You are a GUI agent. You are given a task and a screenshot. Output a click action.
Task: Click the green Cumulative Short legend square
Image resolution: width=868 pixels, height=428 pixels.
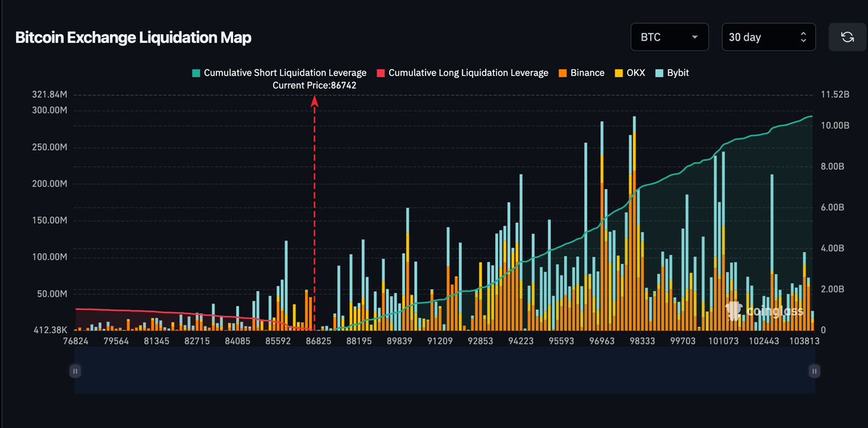(x=195, y=72)
